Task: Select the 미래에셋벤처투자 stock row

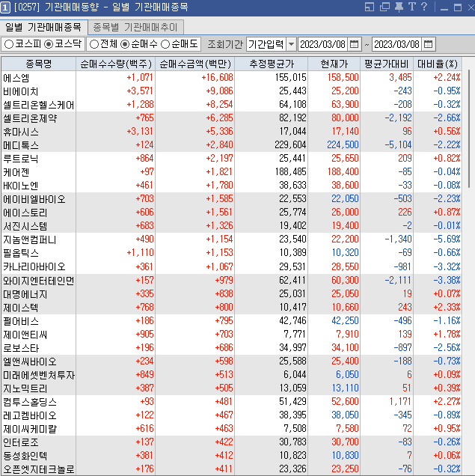Action: tap(232, 375)
